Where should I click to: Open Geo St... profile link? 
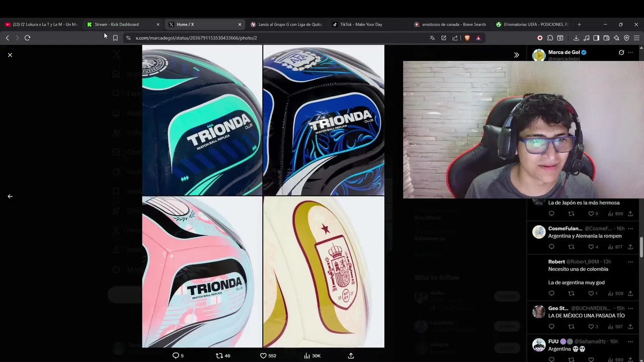[x=558, y=308]
